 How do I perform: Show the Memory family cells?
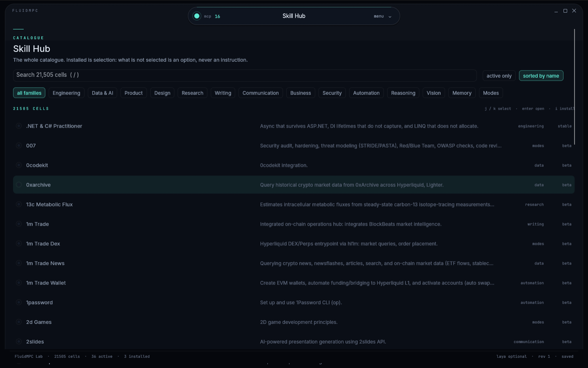(x=462, y=93)
